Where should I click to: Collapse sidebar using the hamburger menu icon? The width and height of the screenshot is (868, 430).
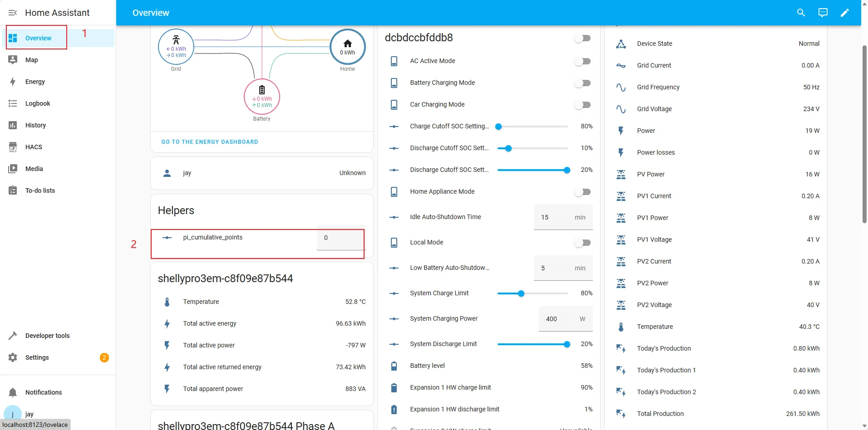13,13
